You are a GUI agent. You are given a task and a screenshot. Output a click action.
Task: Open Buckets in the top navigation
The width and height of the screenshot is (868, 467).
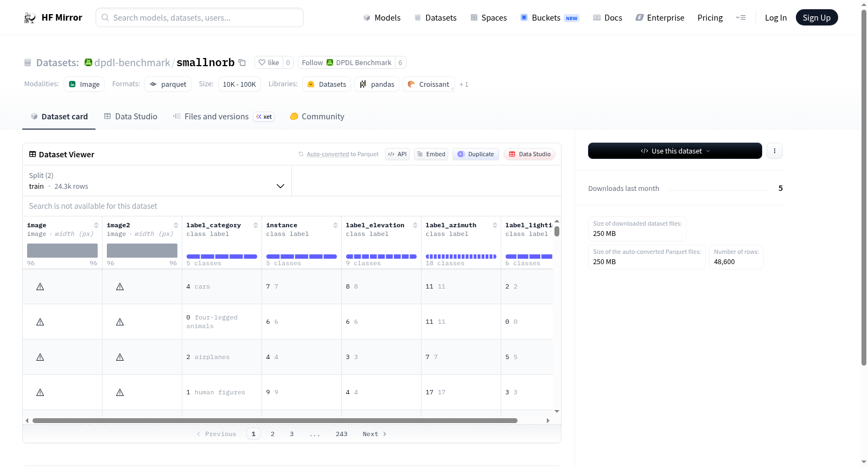550,18
